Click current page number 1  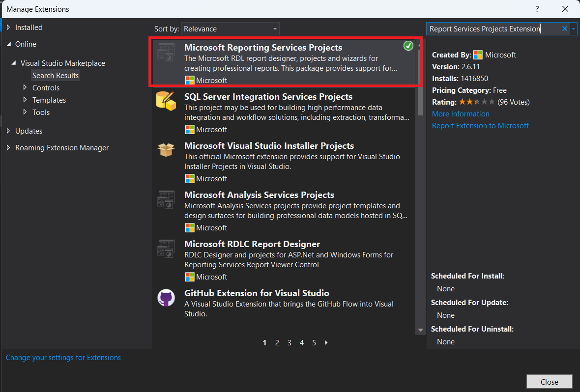[x=264, y=343]
